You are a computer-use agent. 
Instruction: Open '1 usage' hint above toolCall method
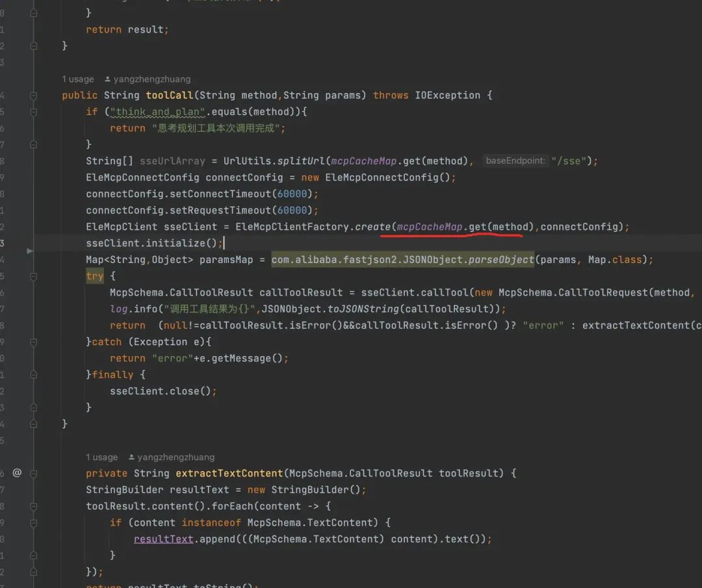tap(78, 79)
